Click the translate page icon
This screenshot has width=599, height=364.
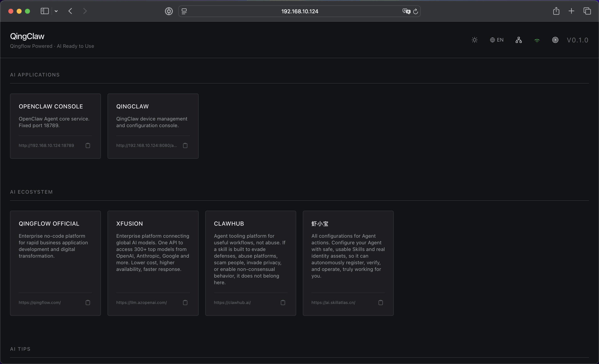click(x=406, y=11)
